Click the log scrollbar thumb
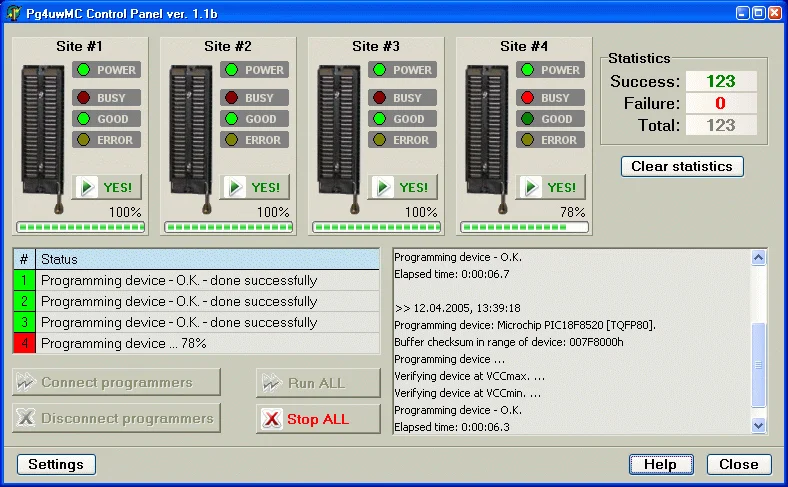Screen dimensions: 788x487 (758, 365)
